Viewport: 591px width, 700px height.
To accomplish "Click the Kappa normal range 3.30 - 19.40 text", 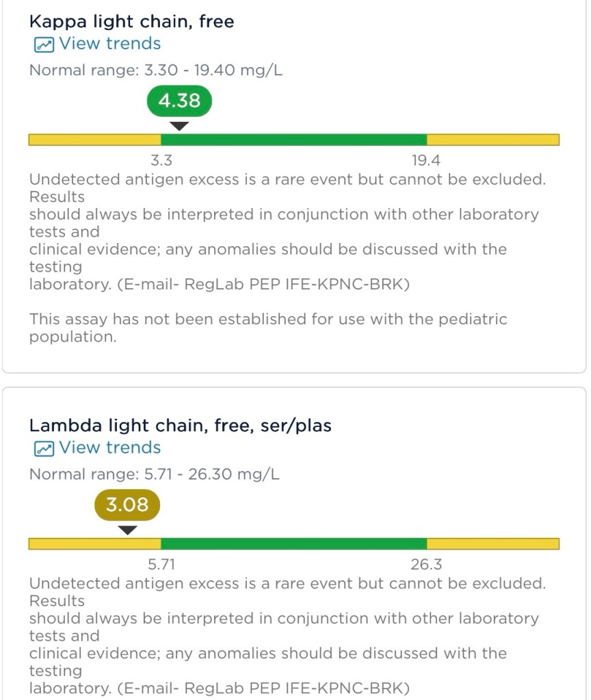I will 155,70.
